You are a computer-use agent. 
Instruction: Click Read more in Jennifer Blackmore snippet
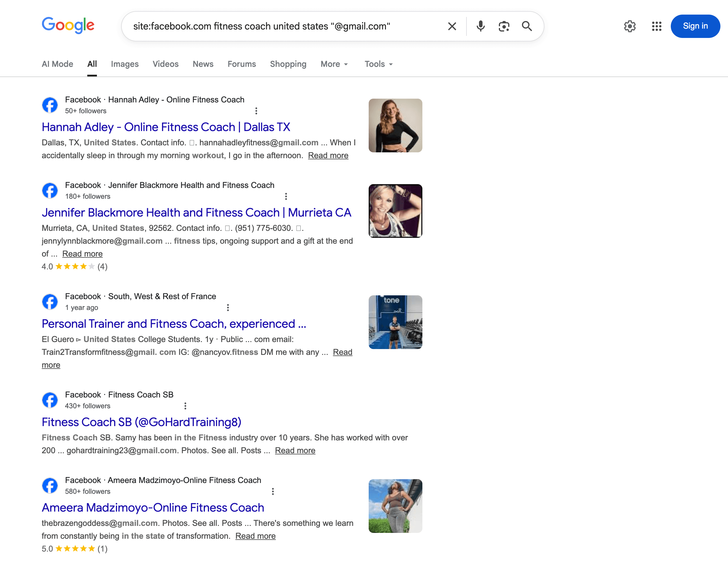(82, 254)
